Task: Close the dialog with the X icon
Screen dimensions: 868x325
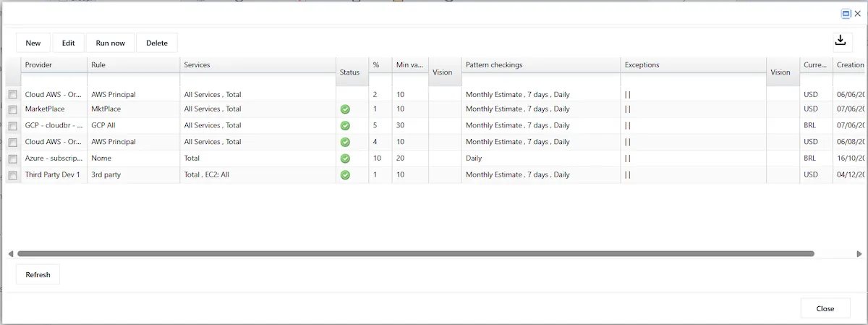Action: [858, 13]
